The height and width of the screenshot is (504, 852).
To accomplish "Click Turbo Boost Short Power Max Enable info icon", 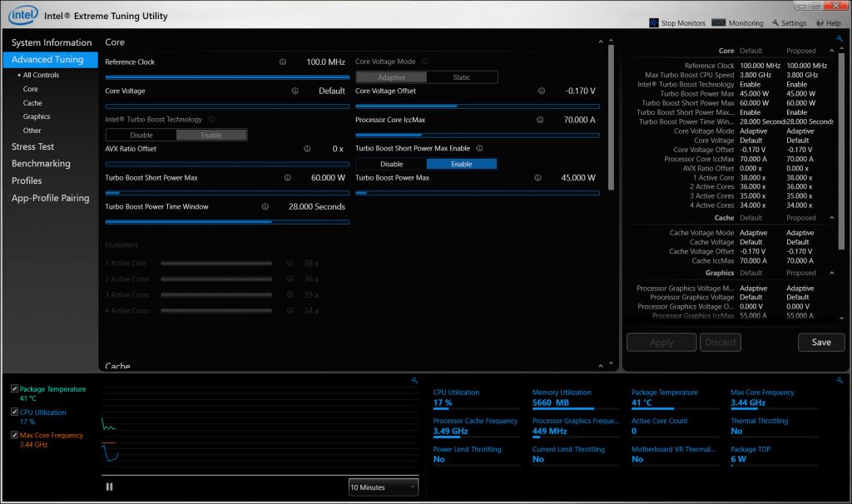I will (479, 148).
